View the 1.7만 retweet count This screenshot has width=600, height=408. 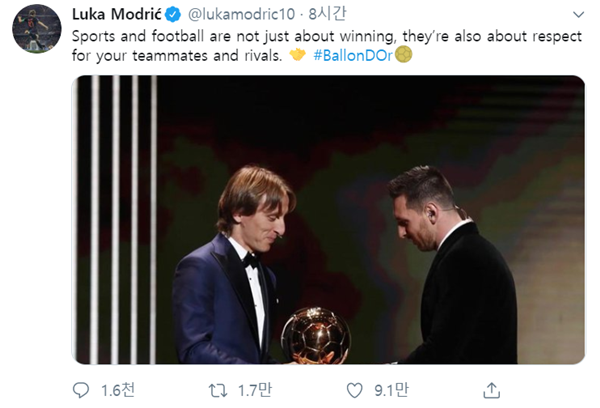point(255,390)
